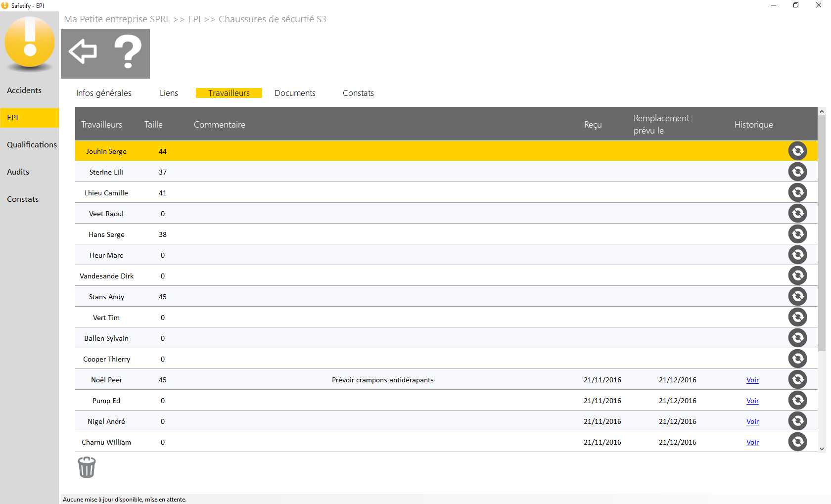Switch to the Liens tab
This screenshot has height=504, width=831.
click(169, 93)
